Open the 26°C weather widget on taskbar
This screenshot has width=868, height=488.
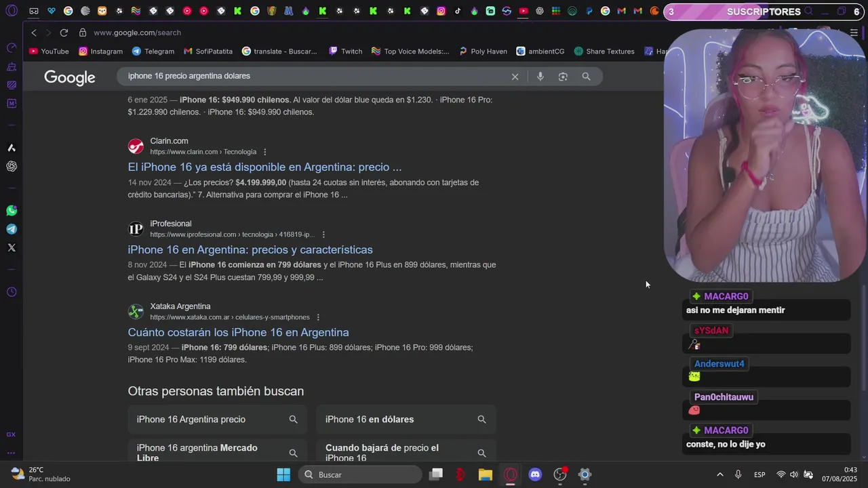click(41, 474)
